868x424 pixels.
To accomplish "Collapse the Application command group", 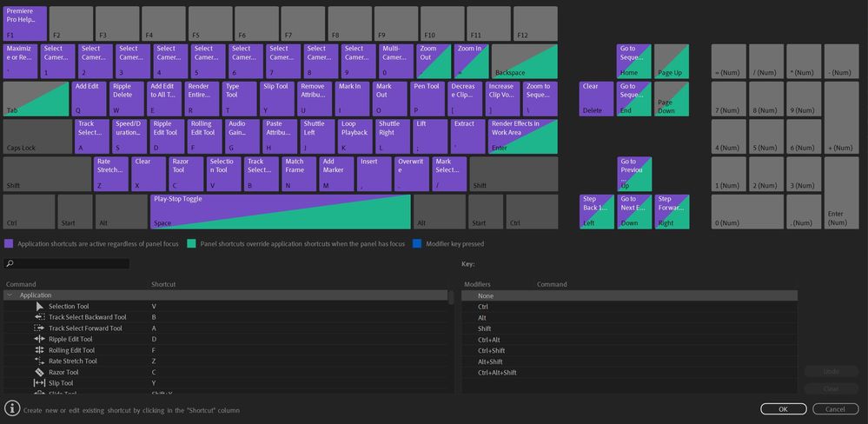I will point(10,295).
